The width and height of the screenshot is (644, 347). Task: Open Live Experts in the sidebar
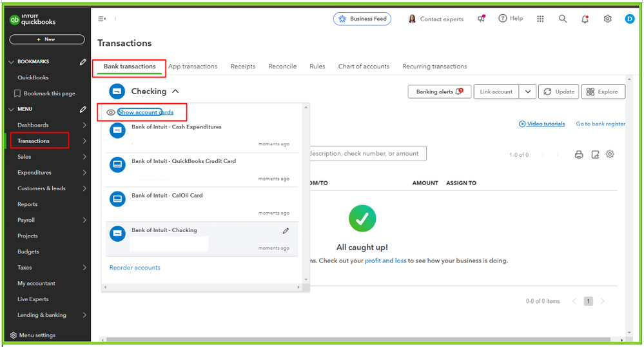[33, 299]
